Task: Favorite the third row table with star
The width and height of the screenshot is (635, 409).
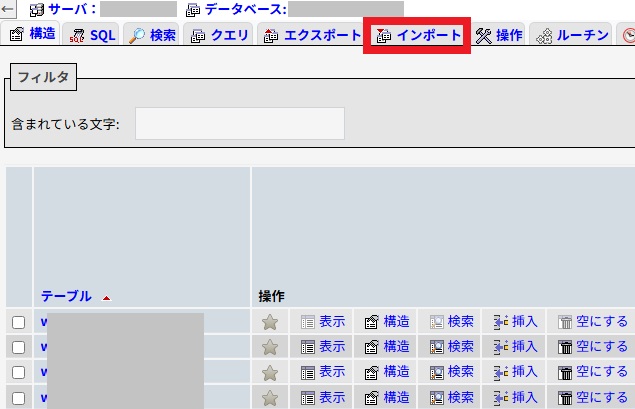Action: coord(270,373)
